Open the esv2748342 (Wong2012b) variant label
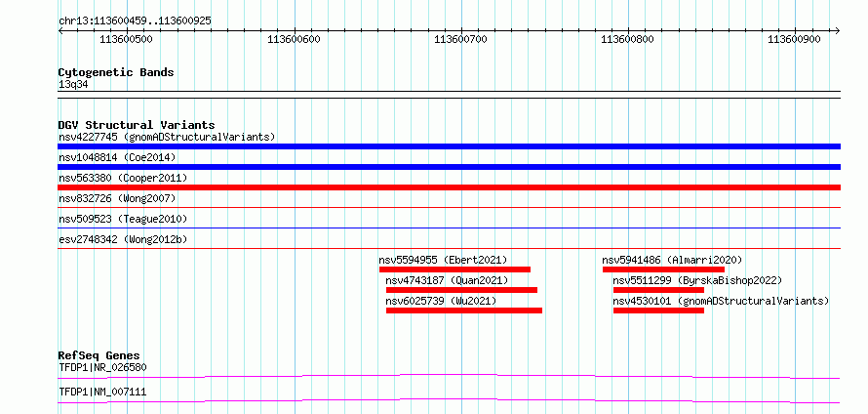Viewport: 868px width, 414px height. (x=123, y=239)
